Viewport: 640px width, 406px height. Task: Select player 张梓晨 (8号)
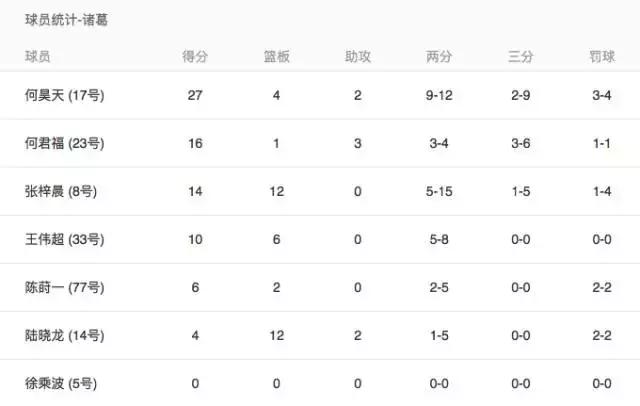61,192
